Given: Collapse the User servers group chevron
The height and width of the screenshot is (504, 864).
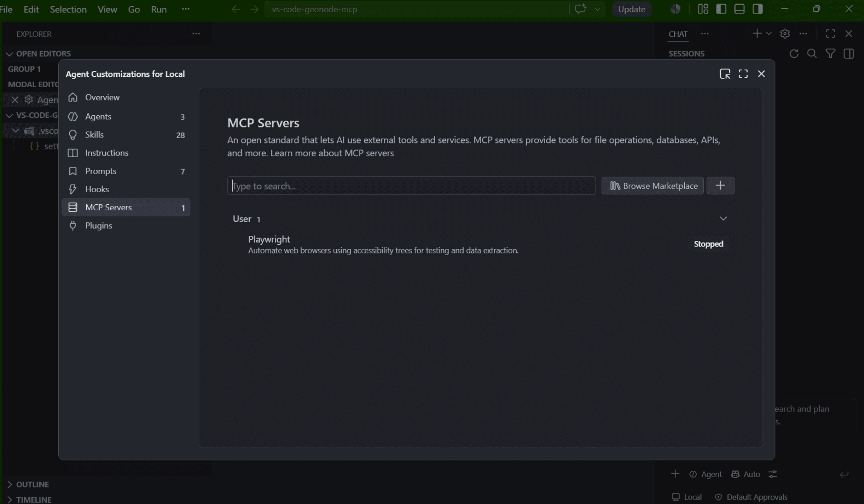Looking at the screenshot, I should click(x=723, y=219).
